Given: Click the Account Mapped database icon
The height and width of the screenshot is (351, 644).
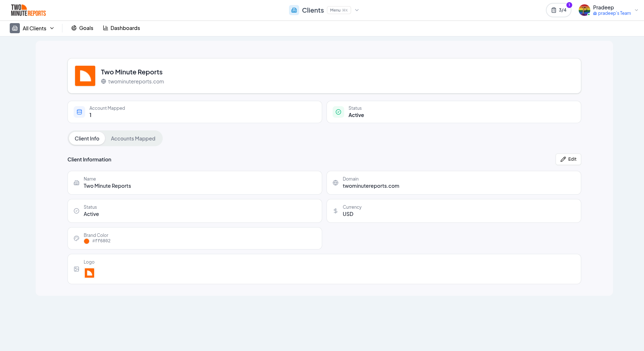Looking at the screenshot, I should tap(79, 112).
